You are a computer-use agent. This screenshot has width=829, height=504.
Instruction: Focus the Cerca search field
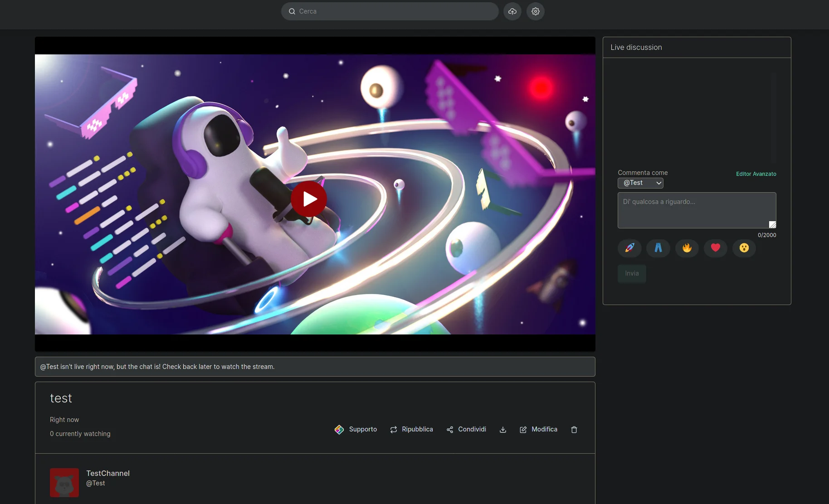pyautogui.click(x=390, y=11)
